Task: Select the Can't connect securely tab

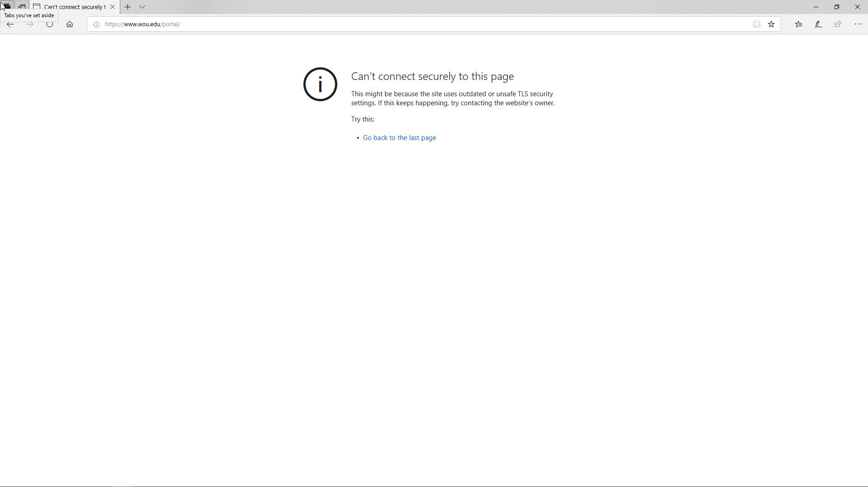Action: (x=75, y=7)
